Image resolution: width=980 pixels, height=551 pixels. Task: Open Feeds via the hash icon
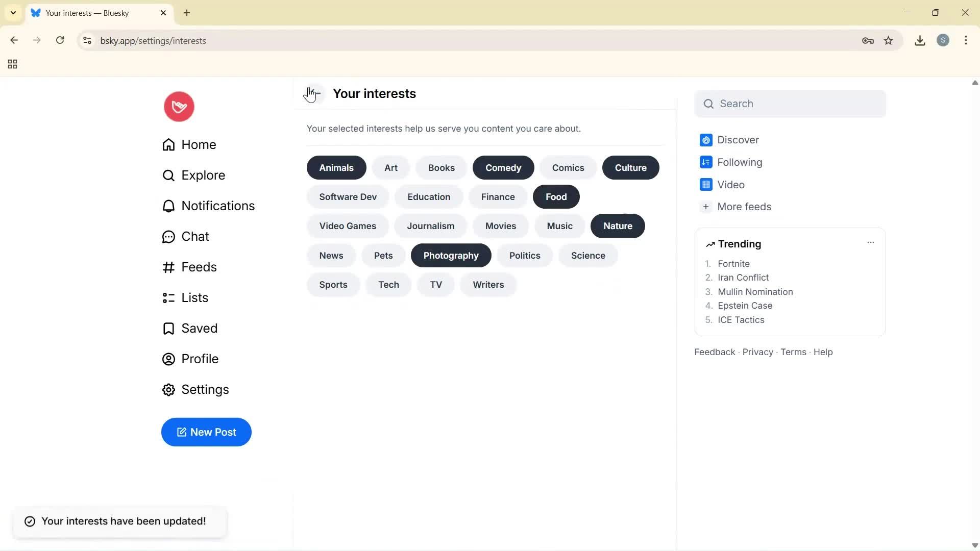pos(168,267)
